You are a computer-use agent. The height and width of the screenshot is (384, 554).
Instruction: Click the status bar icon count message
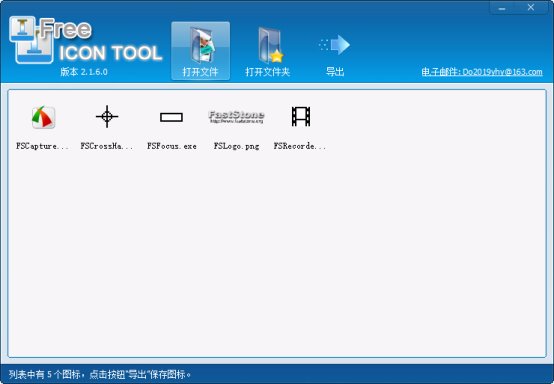pyautogui.click(x=100, y=374)
